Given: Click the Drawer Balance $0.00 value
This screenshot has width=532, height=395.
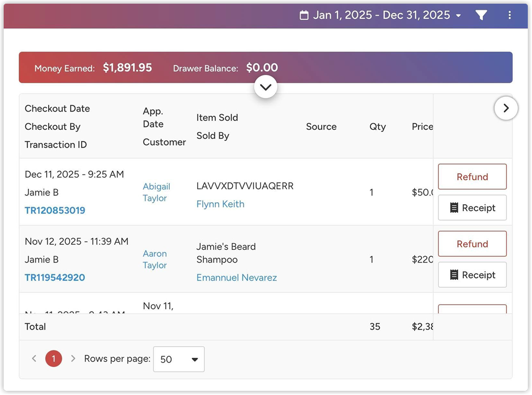Looking at the screenshot, I should (262, 68).
